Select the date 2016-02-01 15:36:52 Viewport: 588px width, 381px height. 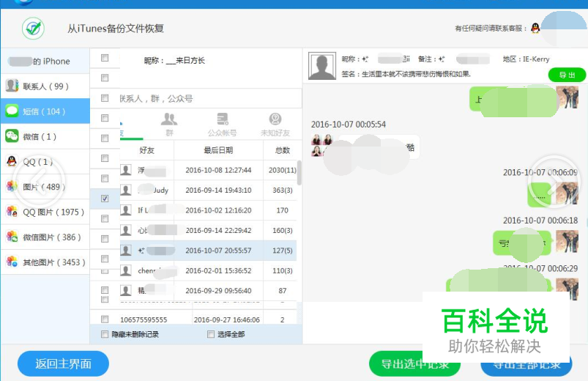(218, 270)
